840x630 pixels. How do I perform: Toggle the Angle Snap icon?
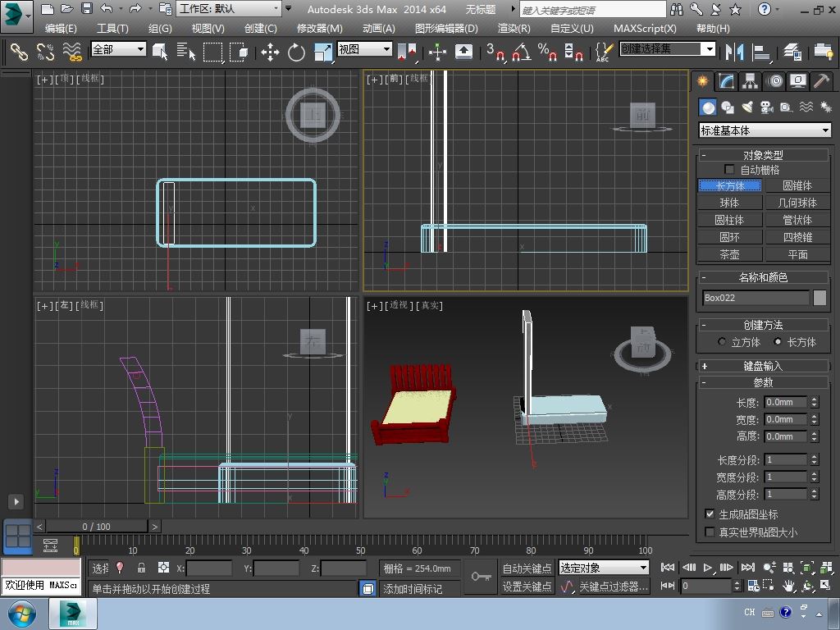[x=521, y=52]
